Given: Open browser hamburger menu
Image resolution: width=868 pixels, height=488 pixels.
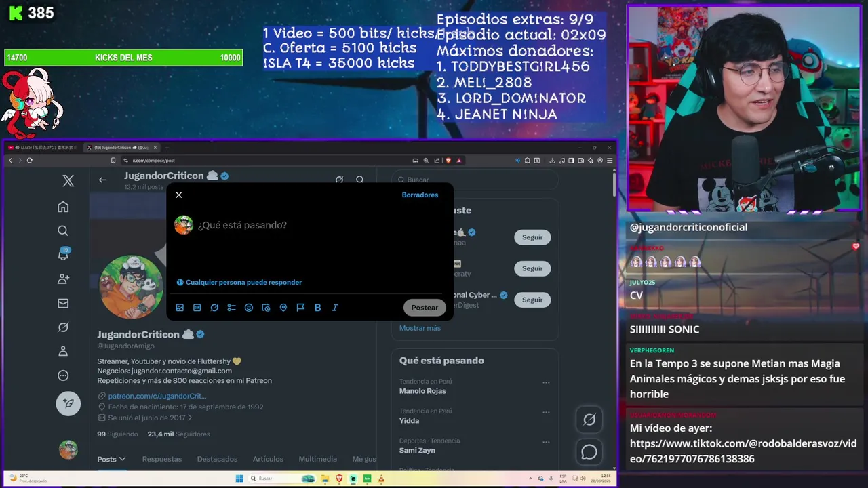Looking at the screenshot, I should [x=610, y=161].
